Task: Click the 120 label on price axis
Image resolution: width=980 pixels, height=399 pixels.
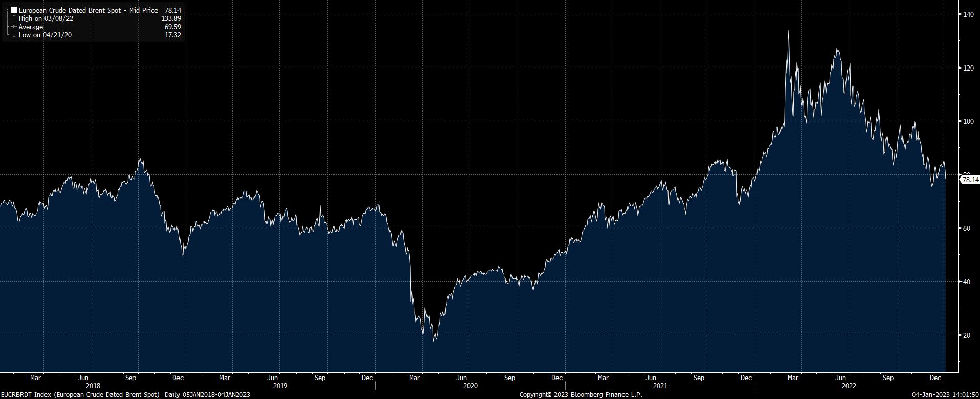Action: (968, 68)
